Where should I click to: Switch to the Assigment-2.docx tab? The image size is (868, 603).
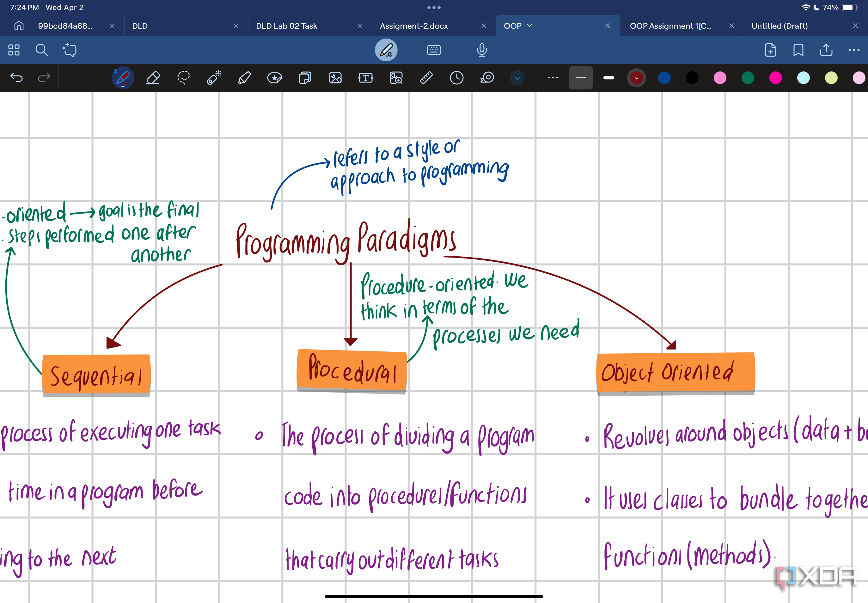tap(414, 26)
